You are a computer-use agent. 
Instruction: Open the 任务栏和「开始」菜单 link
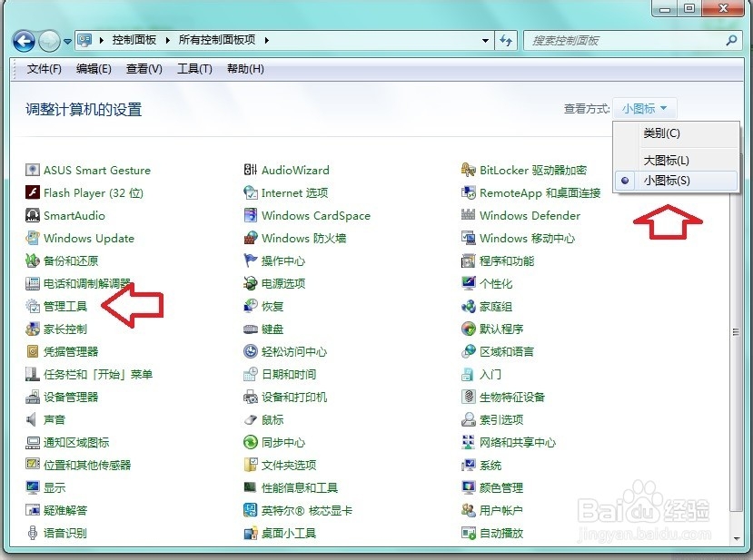coord(98,374)
